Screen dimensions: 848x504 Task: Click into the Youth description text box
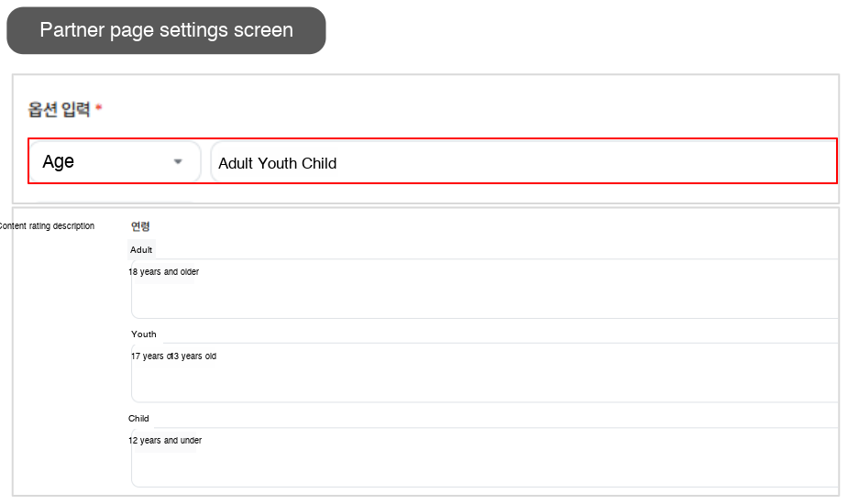click(x=485, y=373)
